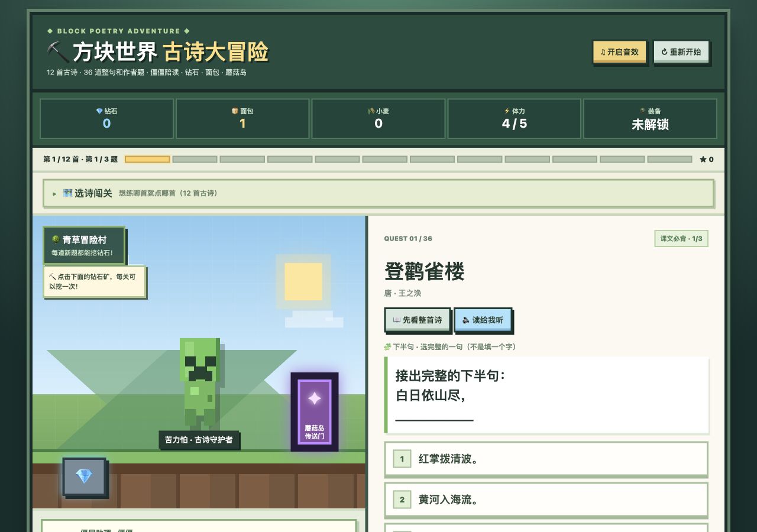757x532 pixels.
Task: Click the Creeper poem guardian character
Action: point(199,383)
